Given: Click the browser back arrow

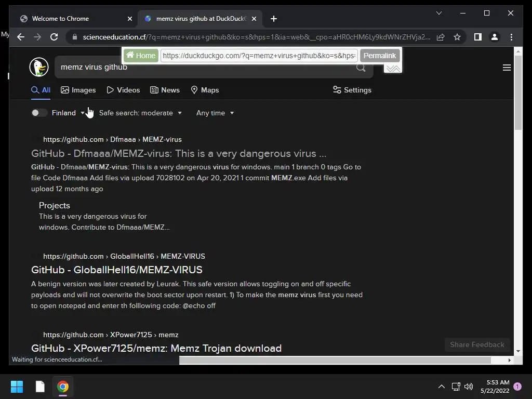Looking at the screenshot, I should coord(21,37).
